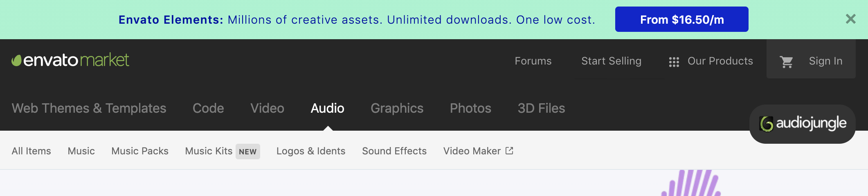Expand the Our Products menu
Image resolution: width=868 pixels, height=196 pixels.
tap(720, 61)
